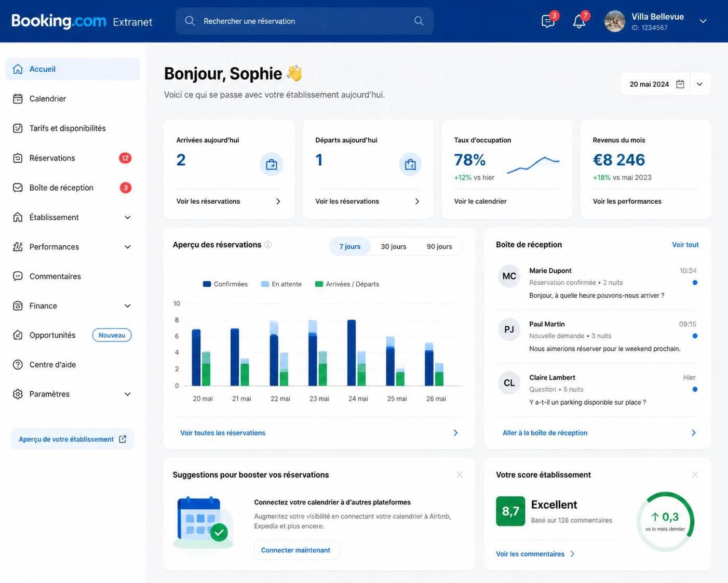Click the Commentaires speech bubble icon

click(x=18, y=276)
